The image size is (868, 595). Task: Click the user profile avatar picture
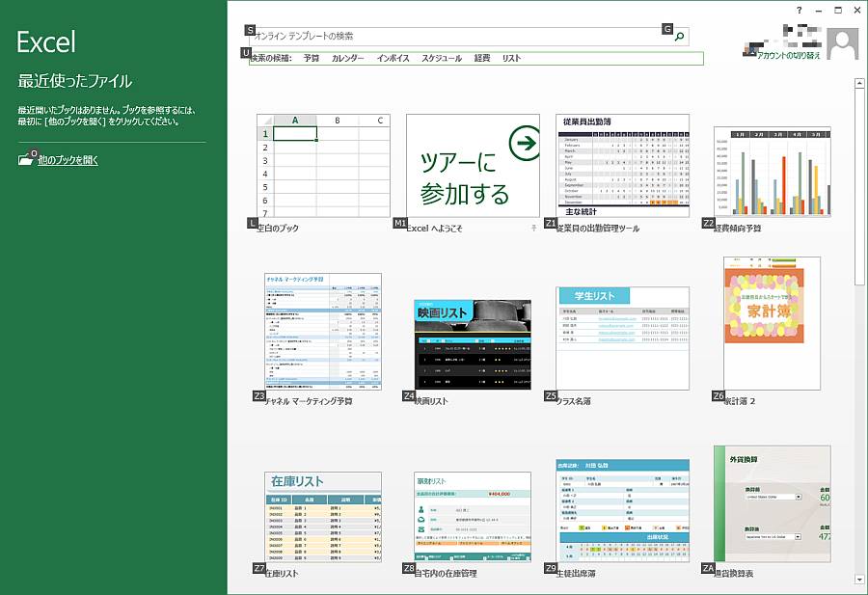coord(843,43)
